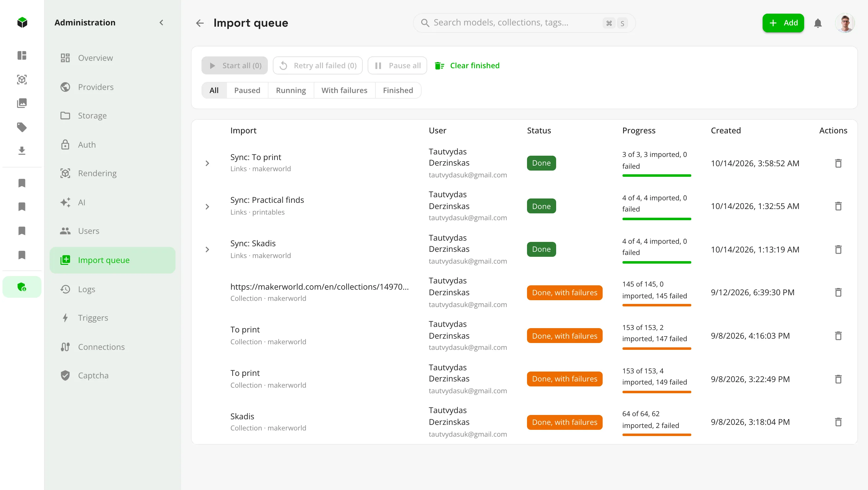
Task: Open AI settings in sidebar
Action: coord(112,202)
